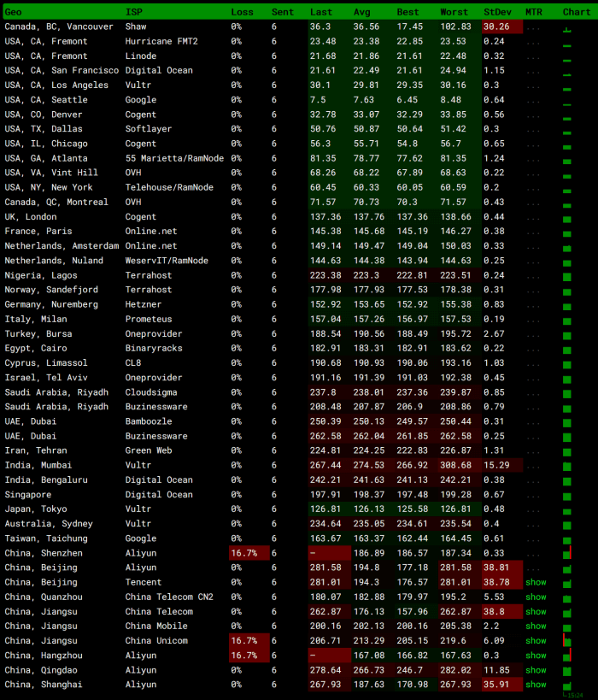This screenshot has height=700, width=598.
Task: Select 'Taiwan, Taichung' geo cell
Action: point(46,538)
